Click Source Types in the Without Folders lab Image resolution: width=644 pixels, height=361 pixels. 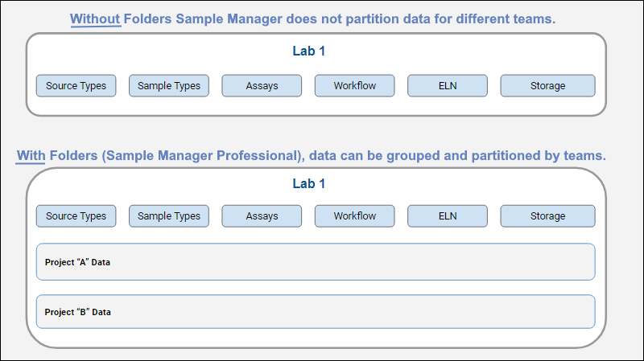click(76, 86)
